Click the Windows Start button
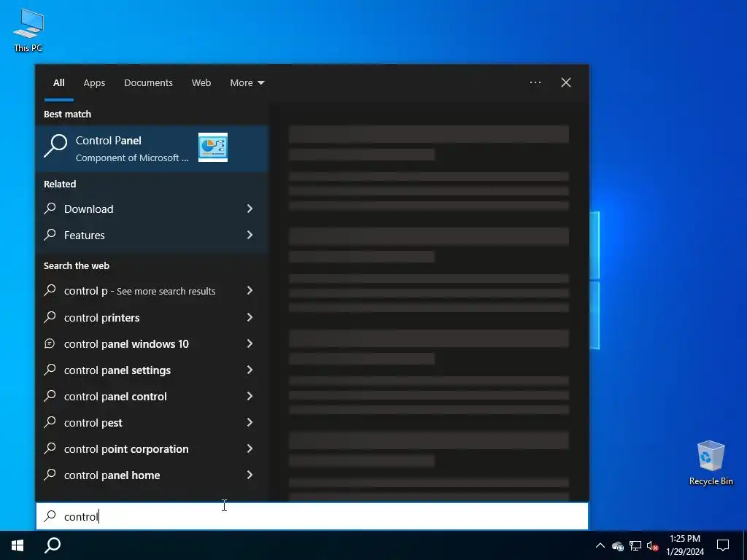 (18, 545)
